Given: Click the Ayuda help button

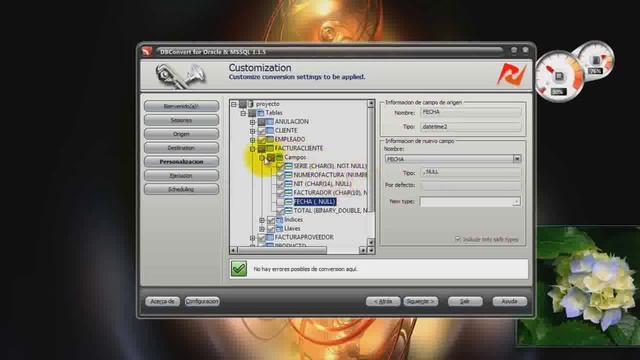Looking at the screenshot, I should click(509, 301).
